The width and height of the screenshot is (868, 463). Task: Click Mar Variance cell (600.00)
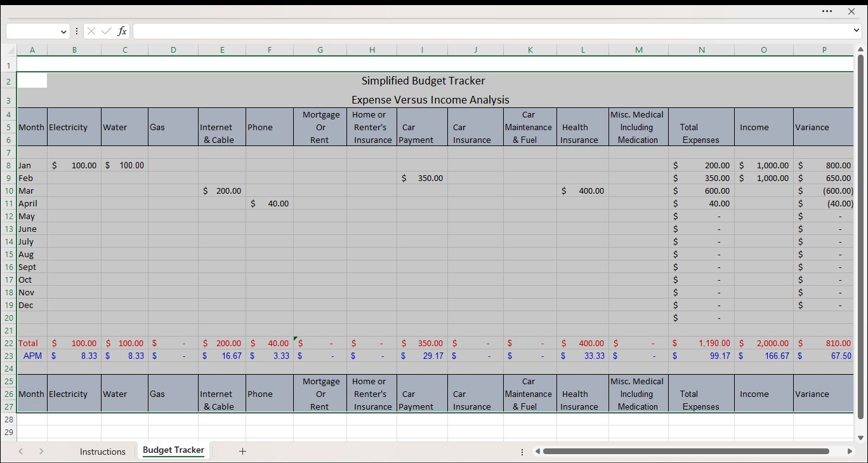(x=824, y=191)
